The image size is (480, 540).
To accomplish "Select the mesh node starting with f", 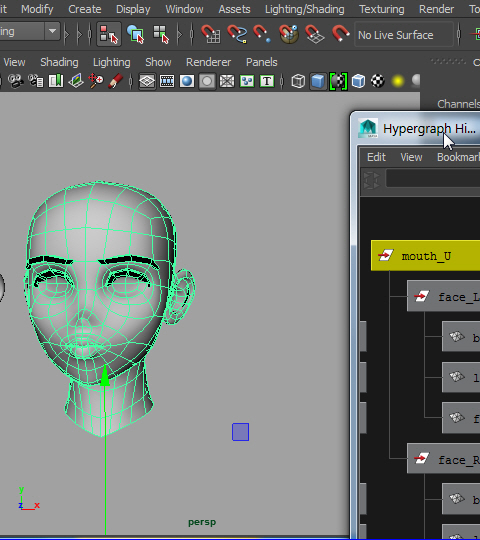I will (461, 418).
